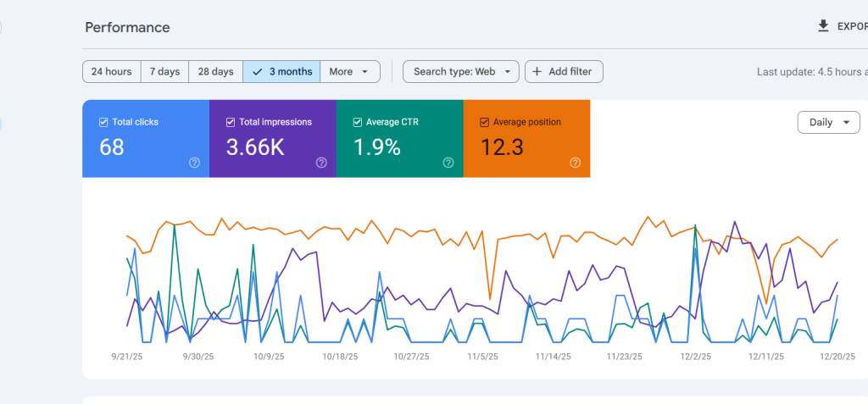Select the 24 hours date range
The image size is (868, 404).
111,72
